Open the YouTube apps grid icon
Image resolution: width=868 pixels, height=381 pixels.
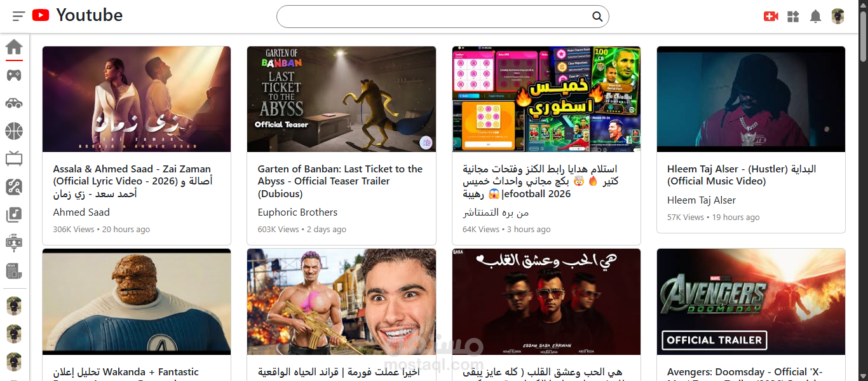click(793, 16)
